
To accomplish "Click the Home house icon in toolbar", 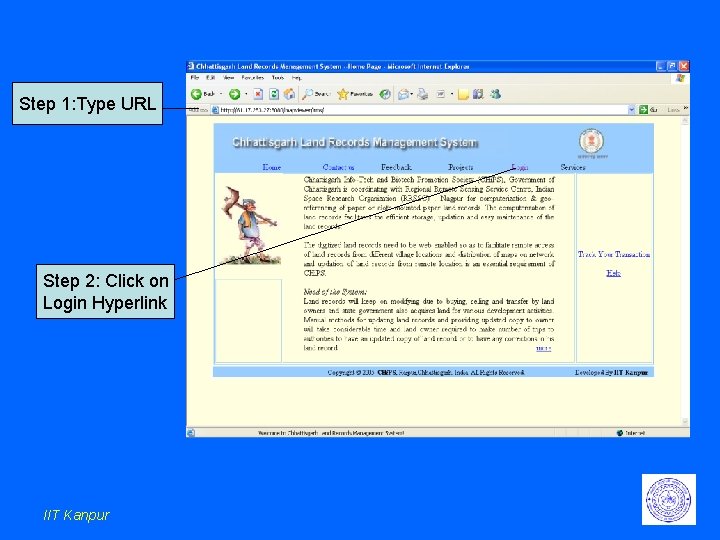I will 289,94.
